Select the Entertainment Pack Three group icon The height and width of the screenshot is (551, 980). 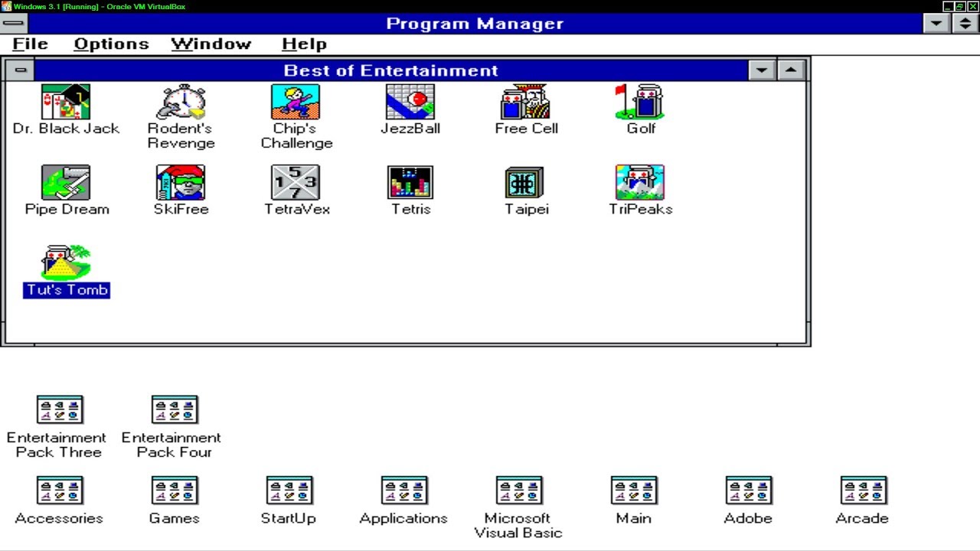click(60, 409)
